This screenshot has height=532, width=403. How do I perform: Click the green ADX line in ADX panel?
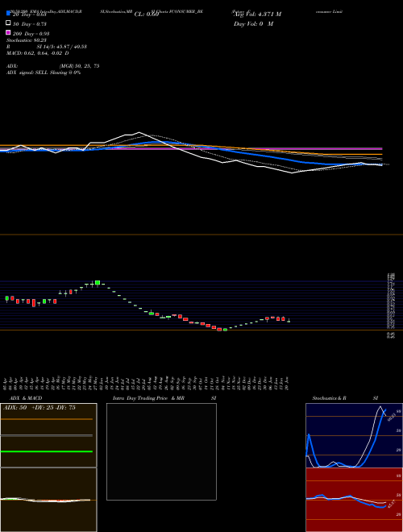[x=47, y=451]
